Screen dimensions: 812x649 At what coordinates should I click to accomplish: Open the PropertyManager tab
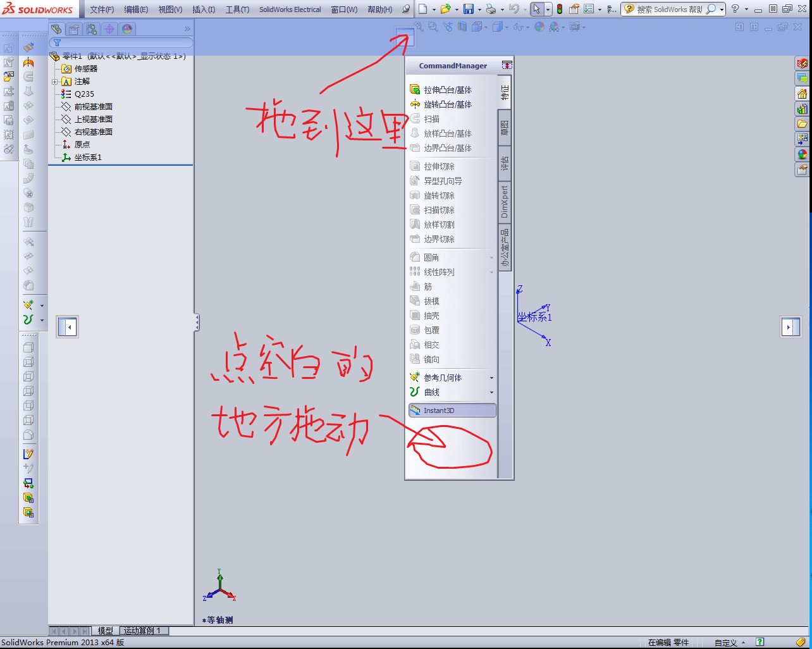point(74,29)
